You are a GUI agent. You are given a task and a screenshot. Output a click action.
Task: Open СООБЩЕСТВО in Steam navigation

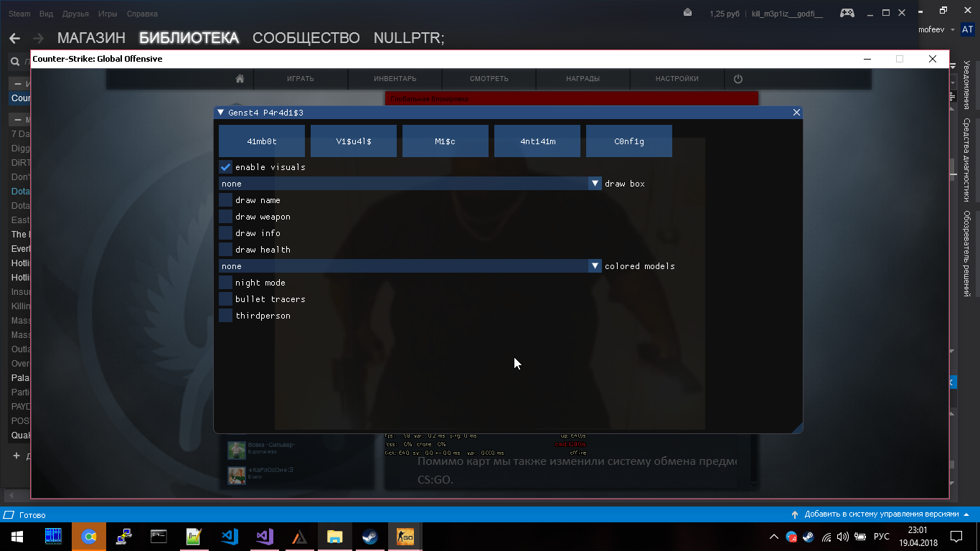coord(306,38)
